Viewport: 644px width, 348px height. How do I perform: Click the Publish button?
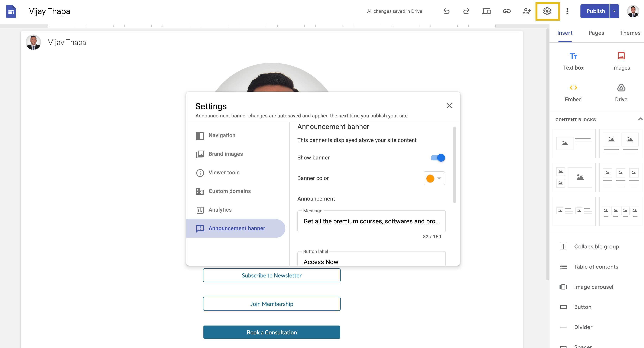[x=596, y=11]
